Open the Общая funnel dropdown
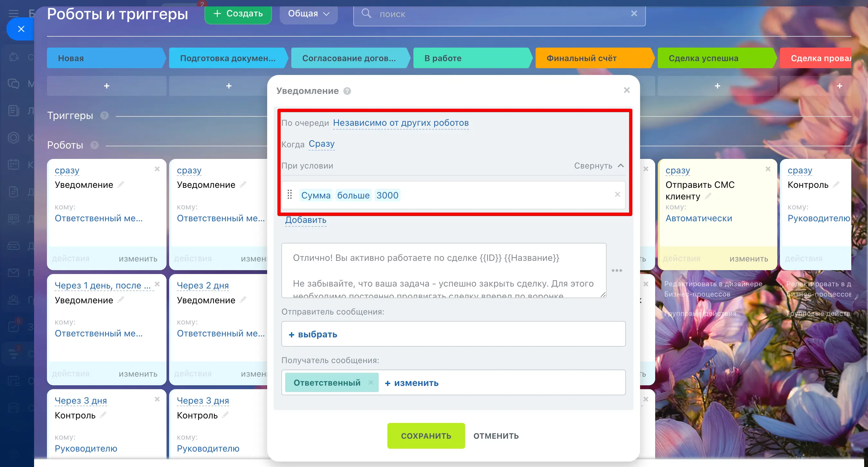Screen dimensions: 868x467 308,14
